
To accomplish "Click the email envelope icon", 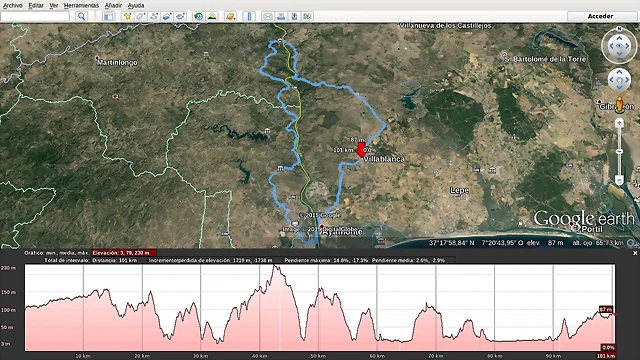I will (x=268, y=16).
